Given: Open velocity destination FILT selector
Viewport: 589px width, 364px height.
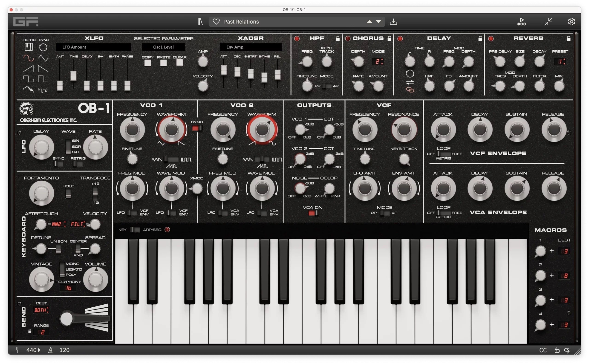Looking at the screenshot, I should [78, 224].
